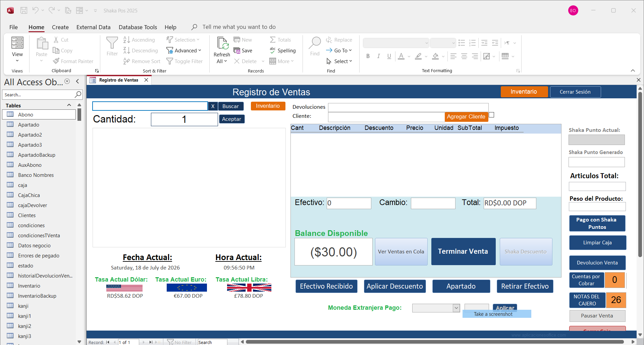644x345 pixels.
Task: Click bulleted list icon in Text Formatting
Action: pos(462,43)
